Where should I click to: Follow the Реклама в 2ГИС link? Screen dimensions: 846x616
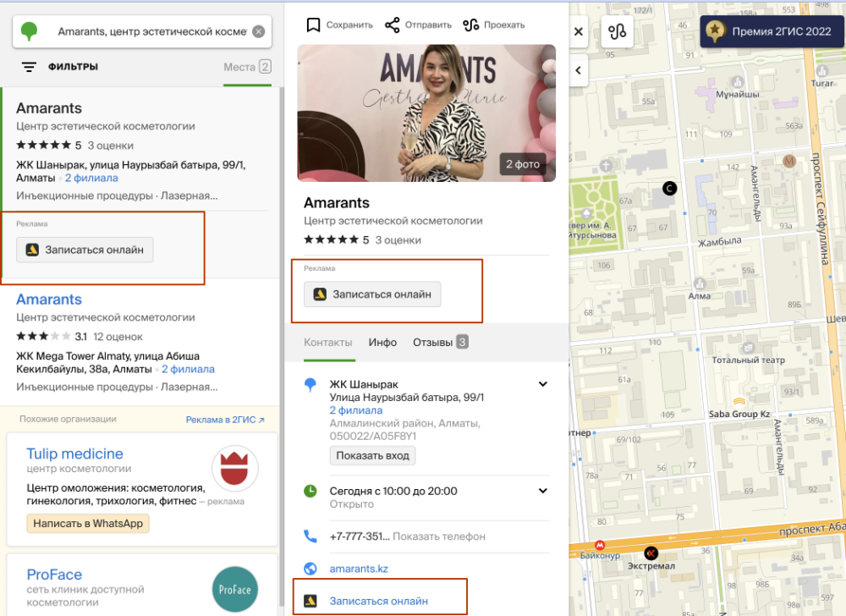point(225,420)
